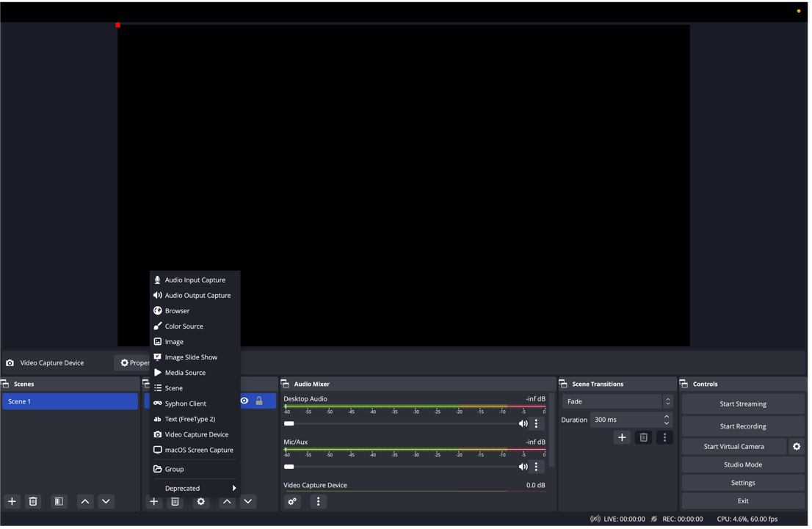Add a Scene as source

point(195,390)
